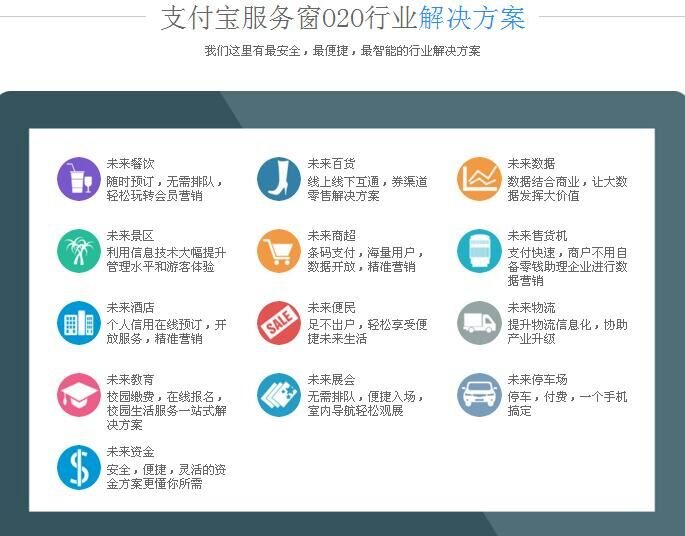Select the blue dollar sign icon for 未来资金

tap(79, 467)
